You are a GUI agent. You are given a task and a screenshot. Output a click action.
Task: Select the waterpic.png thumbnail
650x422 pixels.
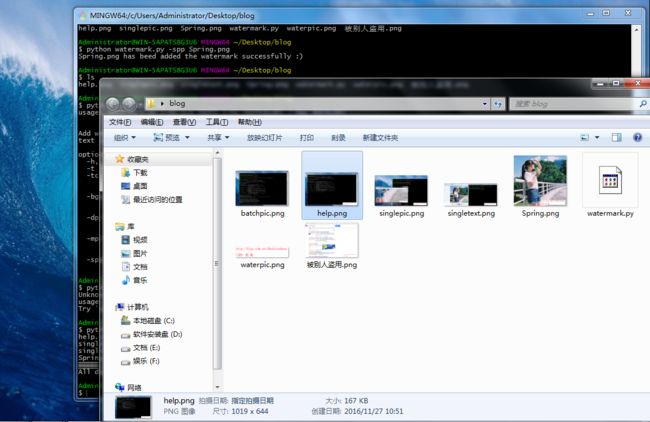click(x=262, y=252)
